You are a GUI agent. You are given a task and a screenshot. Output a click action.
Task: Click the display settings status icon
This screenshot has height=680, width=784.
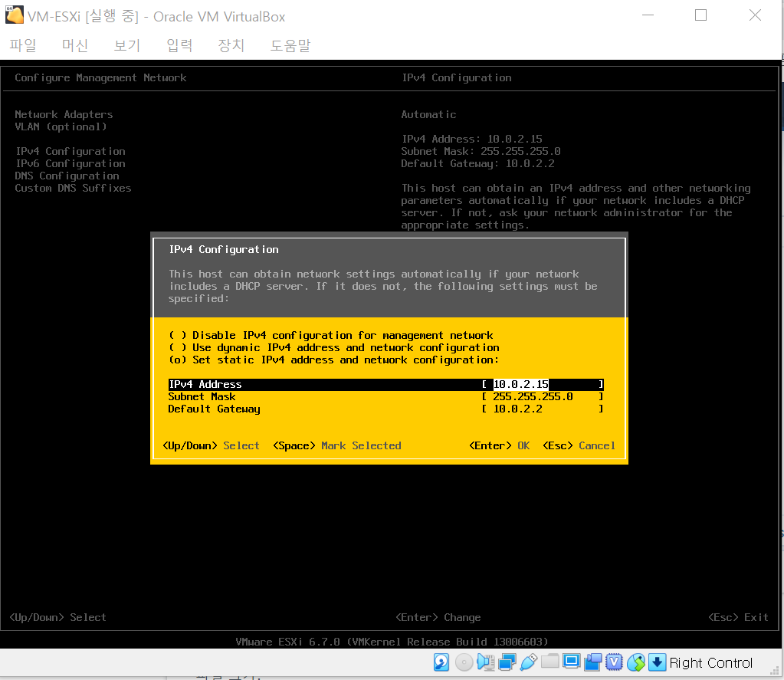pyautogui.click(x=572, y=661)
